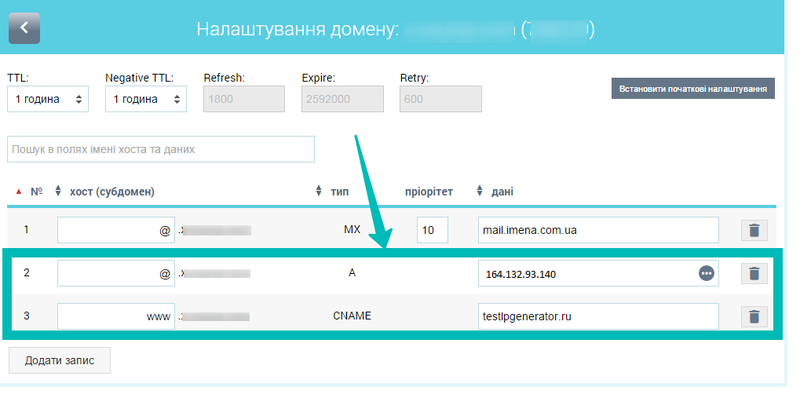800x398 pixels.
Task: Click the Refresh label
Action: point(224,78)
